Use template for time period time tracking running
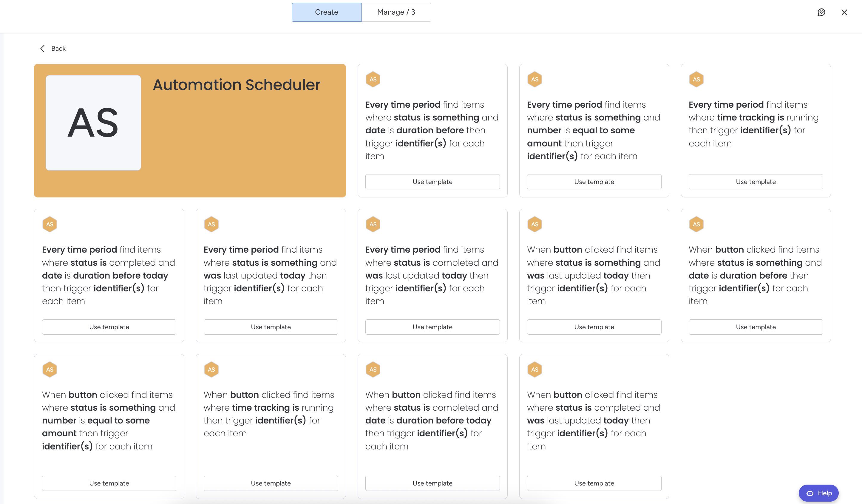Viewport: 862px width, 504px height. coord(755,182)
